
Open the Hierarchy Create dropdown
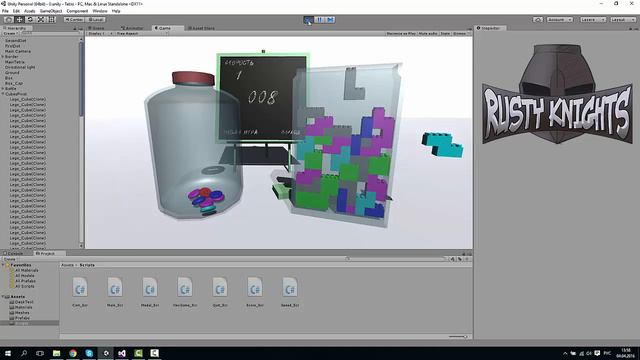(10, 33)
